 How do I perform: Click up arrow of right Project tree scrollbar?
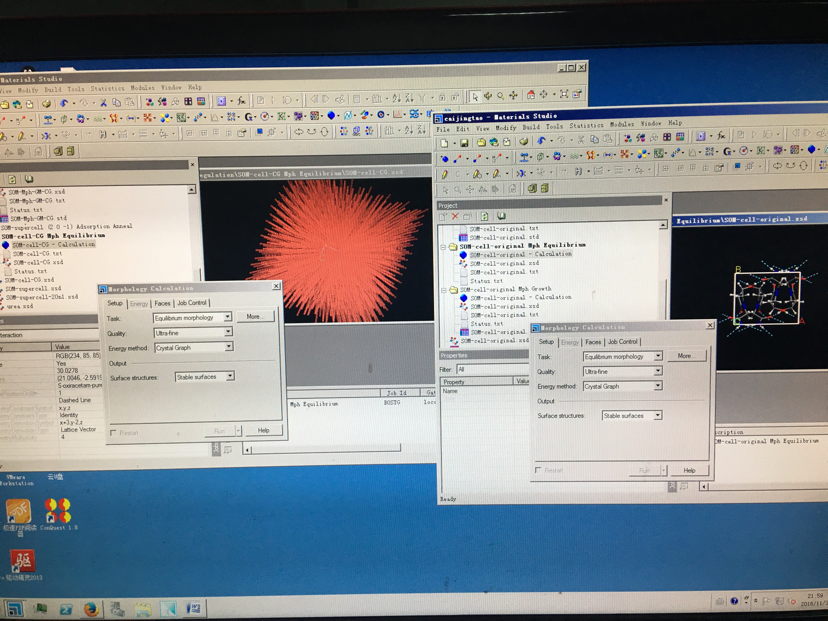pos(663,225)
